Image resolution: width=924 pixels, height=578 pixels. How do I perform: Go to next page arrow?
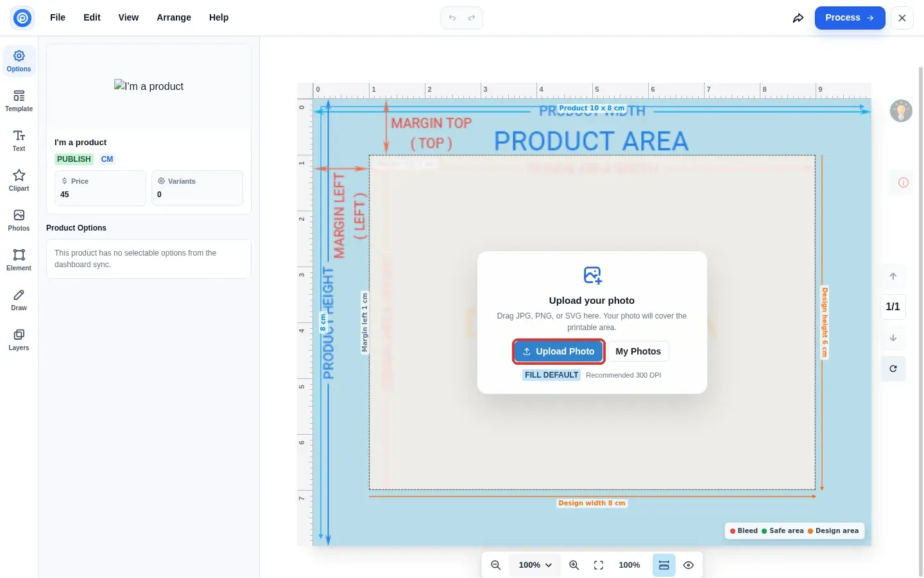click(x=893, y=338)
